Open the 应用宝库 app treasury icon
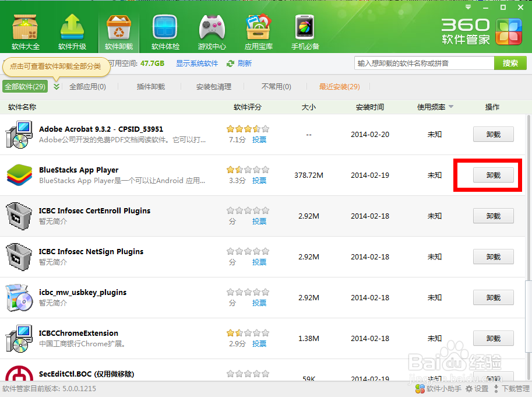This screenshot has height=397, width=532. click(259, 32)
